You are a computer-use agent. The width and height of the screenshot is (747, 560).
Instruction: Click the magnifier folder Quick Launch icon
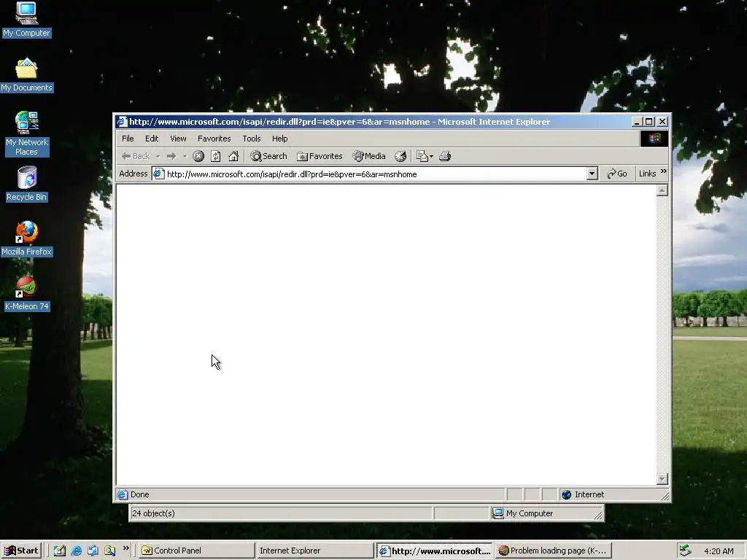click(x=110, y=551)
